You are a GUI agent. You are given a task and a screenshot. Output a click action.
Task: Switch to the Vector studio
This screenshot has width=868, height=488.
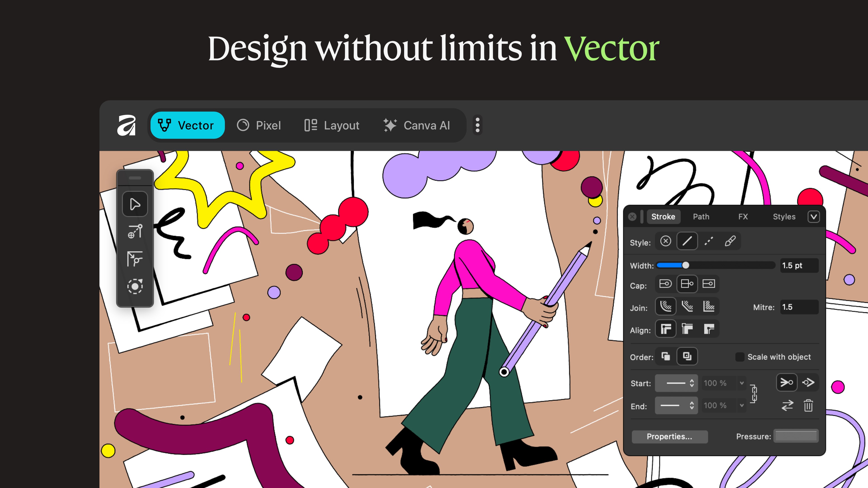[187, 125]
